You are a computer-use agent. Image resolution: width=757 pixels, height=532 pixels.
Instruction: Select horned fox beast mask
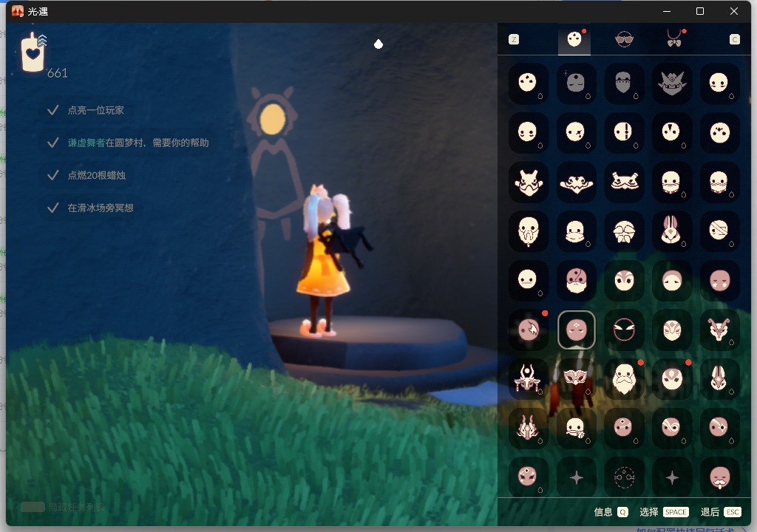(528, 182)
